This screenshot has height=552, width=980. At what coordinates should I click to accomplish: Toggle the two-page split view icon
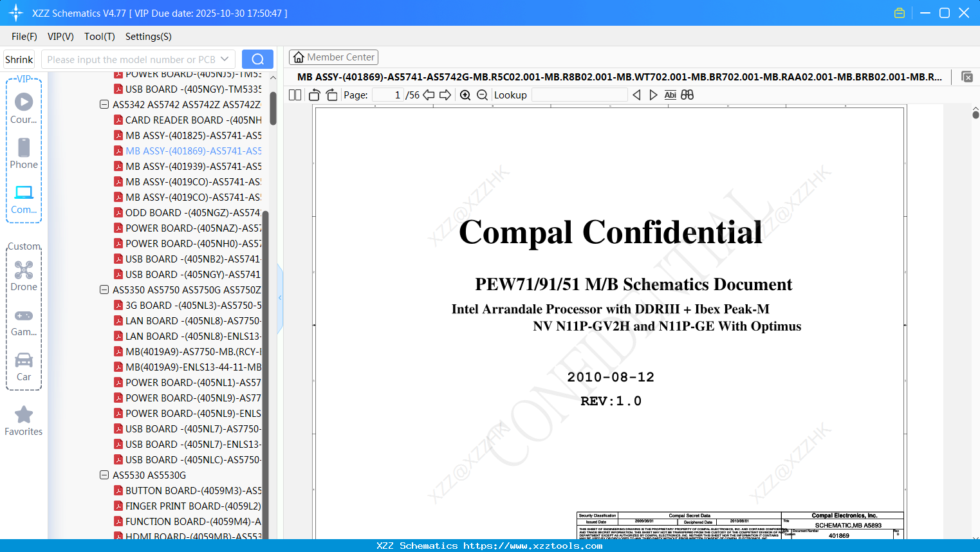[295, 95]
